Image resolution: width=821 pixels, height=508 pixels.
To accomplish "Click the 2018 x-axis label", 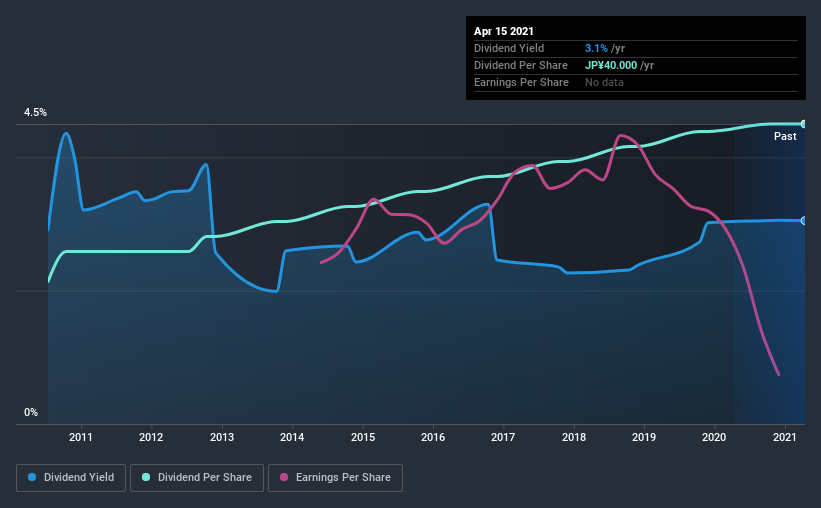I will 574,437.
